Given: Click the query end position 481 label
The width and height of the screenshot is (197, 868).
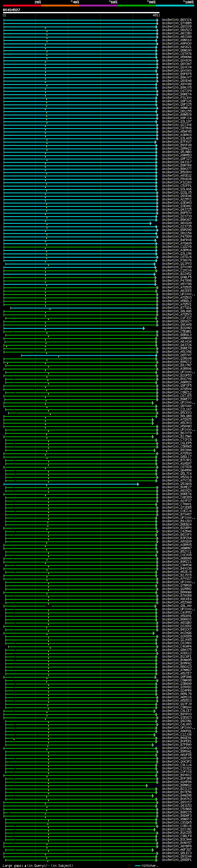Looking at the screenshot, I should point(155,15).
